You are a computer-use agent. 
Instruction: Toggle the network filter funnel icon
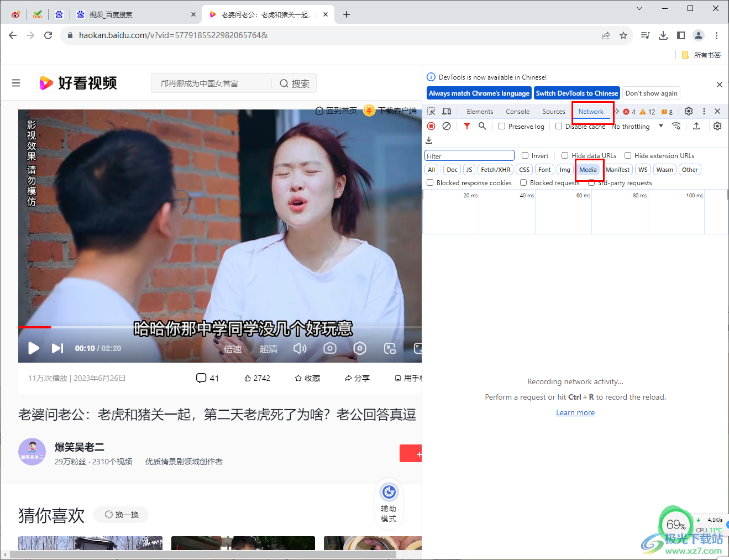pos(467,126)
